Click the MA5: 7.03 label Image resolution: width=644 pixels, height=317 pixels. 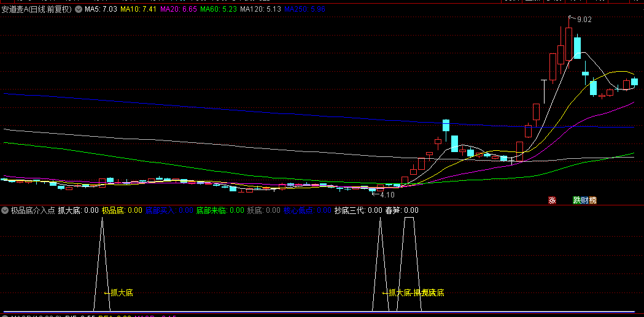(101, 9)
